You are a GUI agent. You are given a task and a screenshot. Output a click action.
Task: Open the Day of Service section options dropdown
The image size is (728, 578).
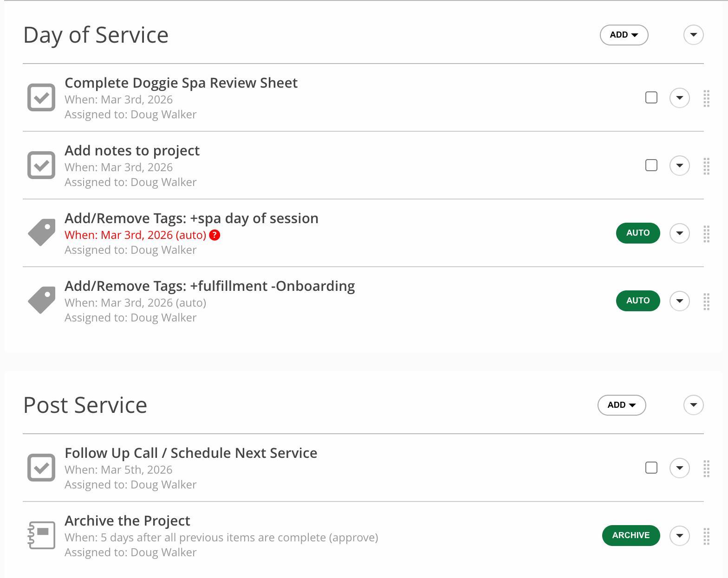[x=693, y=35]
